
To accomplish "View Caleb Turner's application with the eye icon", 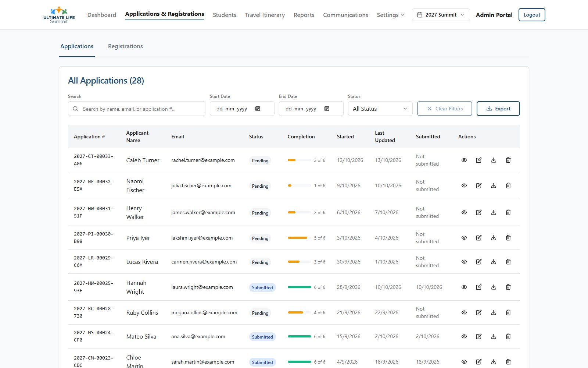I will [x=464, y=160].
